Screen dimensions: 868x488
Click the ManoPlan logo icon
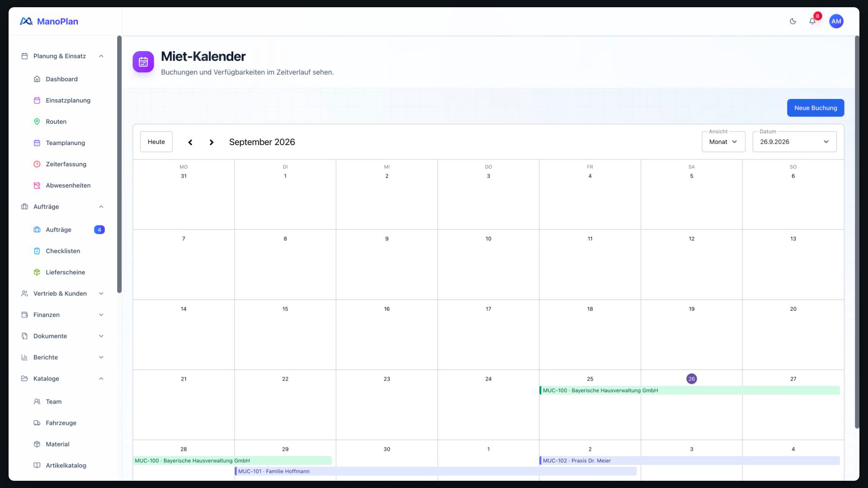tap(26, 21)
